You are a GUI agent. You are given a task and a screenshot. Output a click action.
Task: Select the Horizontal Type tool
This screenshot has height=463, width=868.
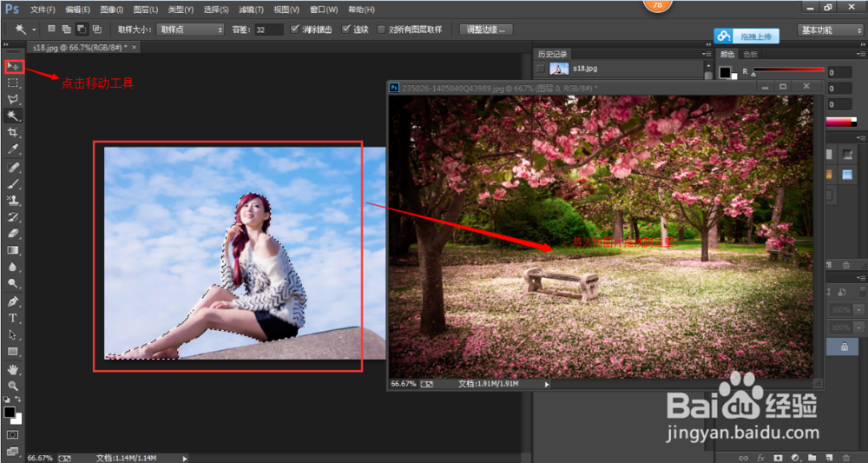(13, 318)
